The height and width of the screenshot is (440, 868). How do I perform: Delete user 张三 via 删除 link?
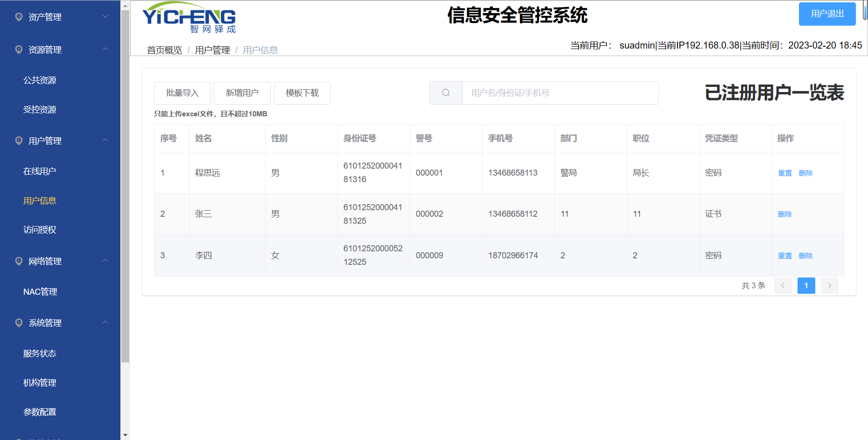(784, 214)
